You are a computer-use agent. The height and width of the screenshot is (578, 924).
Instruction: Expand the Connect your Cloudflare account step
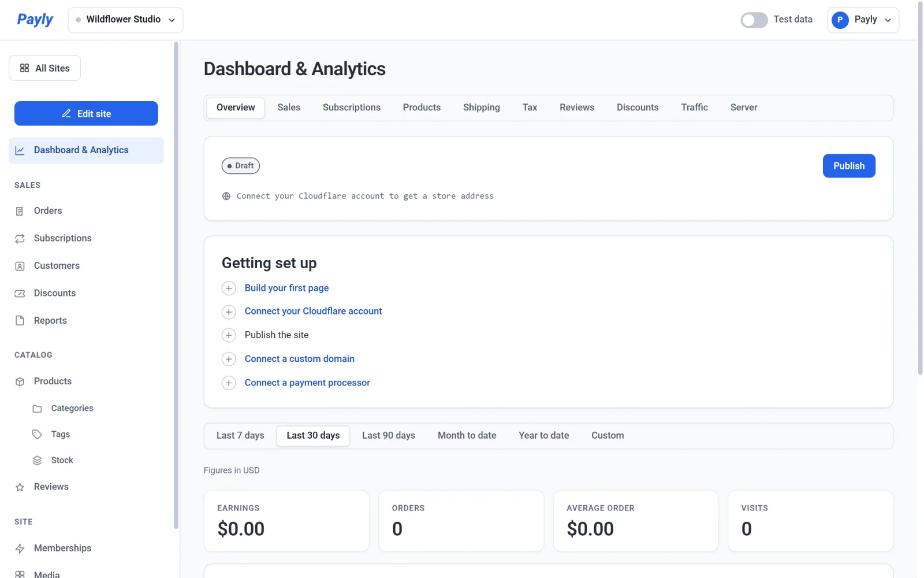click(229, 312)
